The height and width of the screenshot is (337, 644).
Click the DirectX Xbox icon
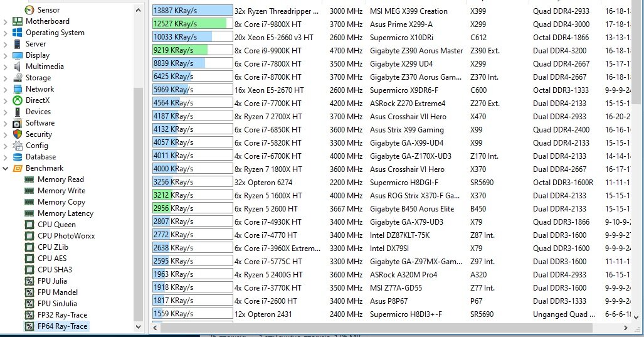pos(18,100)
